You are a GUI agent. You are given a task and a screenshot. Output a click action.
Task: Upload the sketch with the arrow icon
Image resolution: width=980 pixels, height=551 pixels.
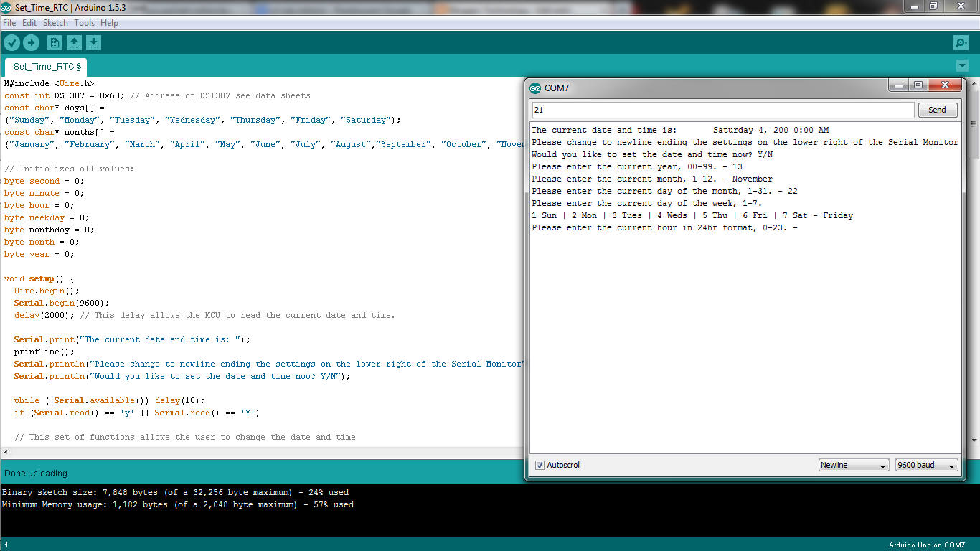coord(31,43)
